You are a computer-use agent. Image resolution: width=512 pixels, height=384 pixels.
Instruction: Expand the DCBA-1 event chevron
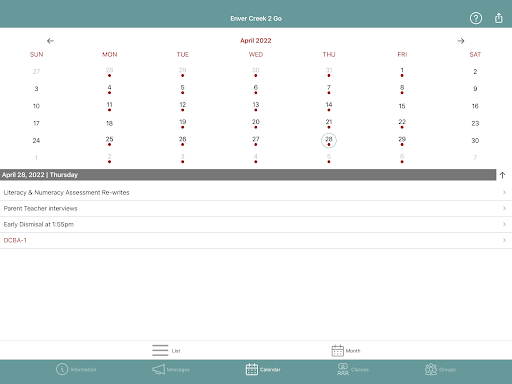click(x=504, y=240)
